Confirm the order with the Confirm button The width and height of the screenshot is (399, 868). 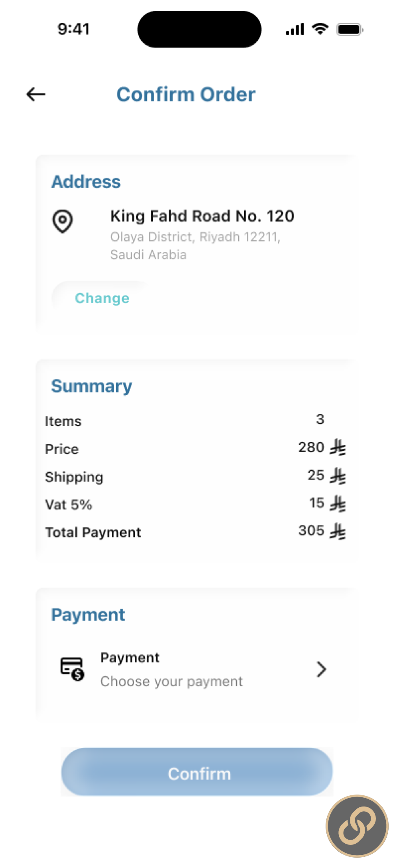tap(197, 772)
